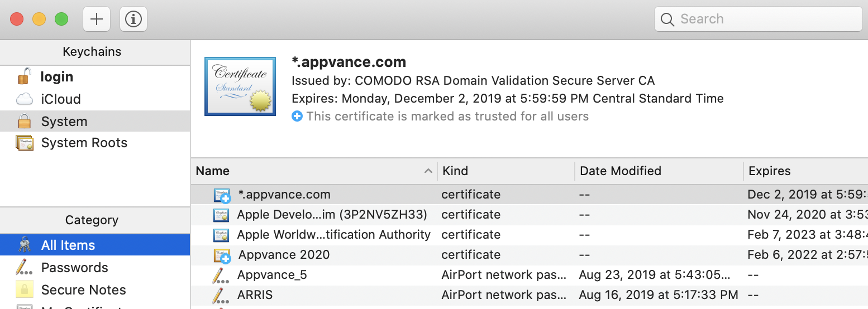The width and height of the screenshot is (868, 309).
Task: Click the Feb 7, 2023 expires cell
Action: click(807, 235)
